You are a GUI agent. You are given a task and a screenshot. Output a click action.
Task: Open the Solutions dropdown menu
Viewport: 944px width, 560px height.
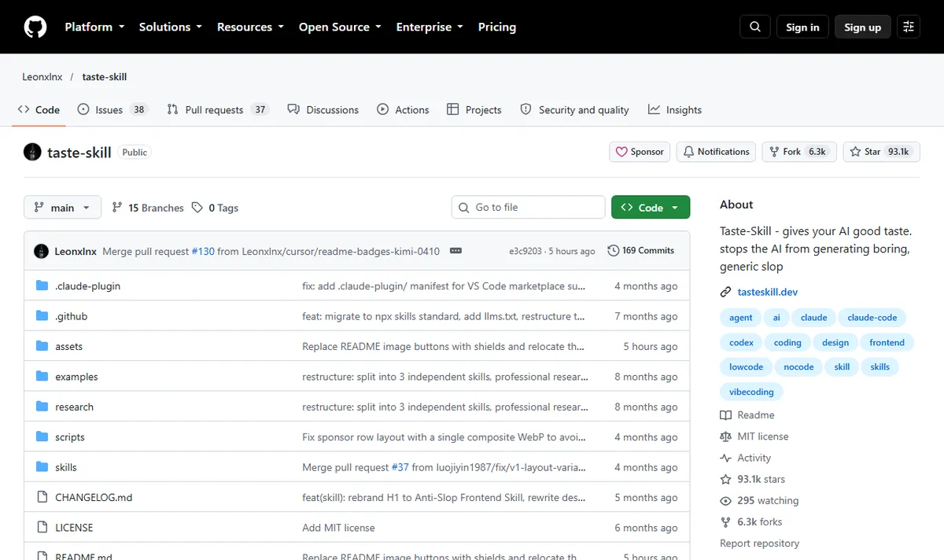171,27
